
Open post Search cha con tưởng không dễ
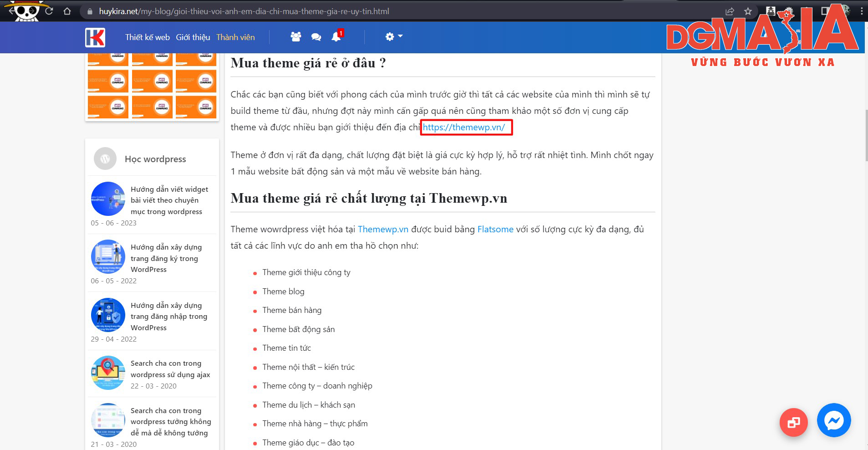[x=171, y=422]
